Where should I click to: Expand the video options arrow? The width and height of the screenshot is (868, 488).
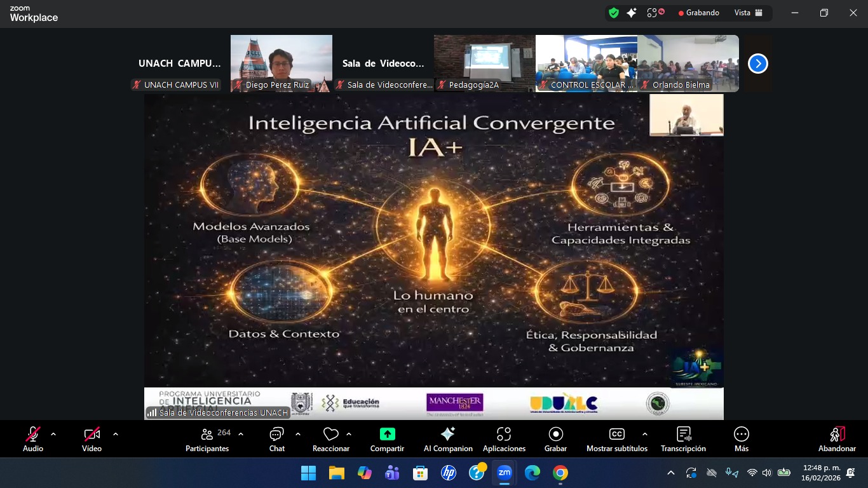point(116,434)
